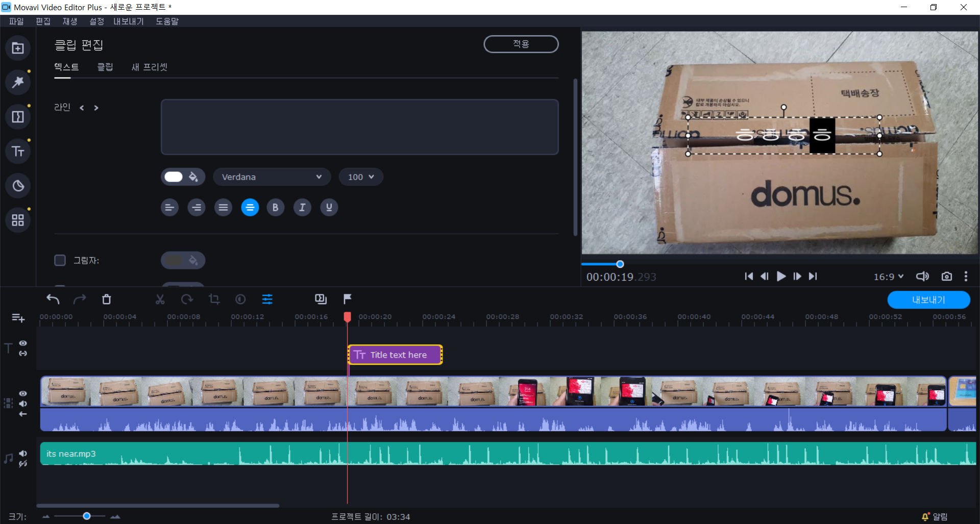The image size is (980, 524).
Task: Open the clip properties sliders icon
Action: 267,299
